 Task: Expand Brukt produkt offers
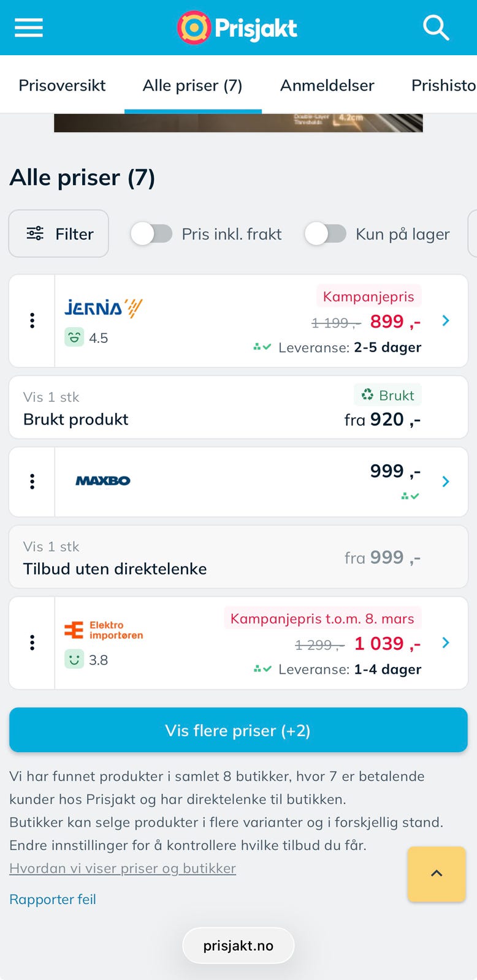click(x=238, y=407)
